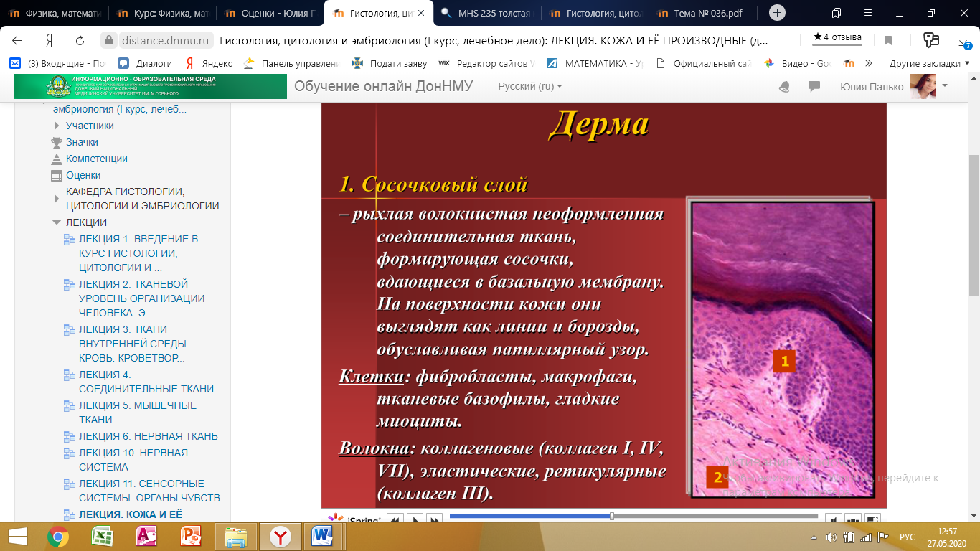
Task: Switch keyboard language РУС indicator
Action: (x=908, y=537)
